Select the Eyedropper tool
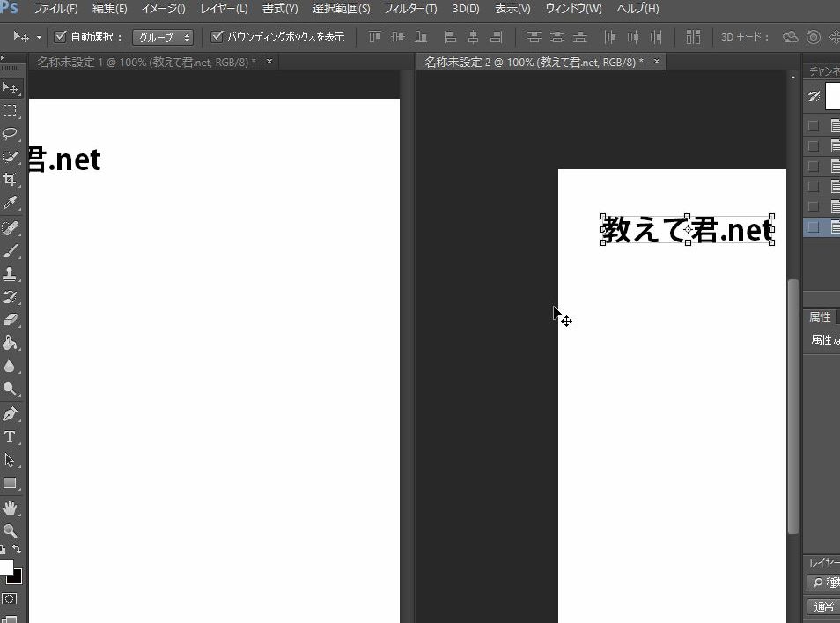This screenshot has height=623, width=840. pyautogui.click(x=10, y=203)
